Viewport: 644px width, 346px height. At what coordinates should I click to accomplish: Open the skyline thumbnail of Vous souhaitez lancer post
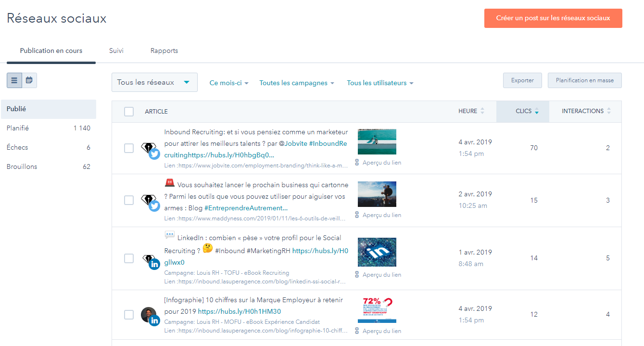pyautogui.click(x=377, y=194)
